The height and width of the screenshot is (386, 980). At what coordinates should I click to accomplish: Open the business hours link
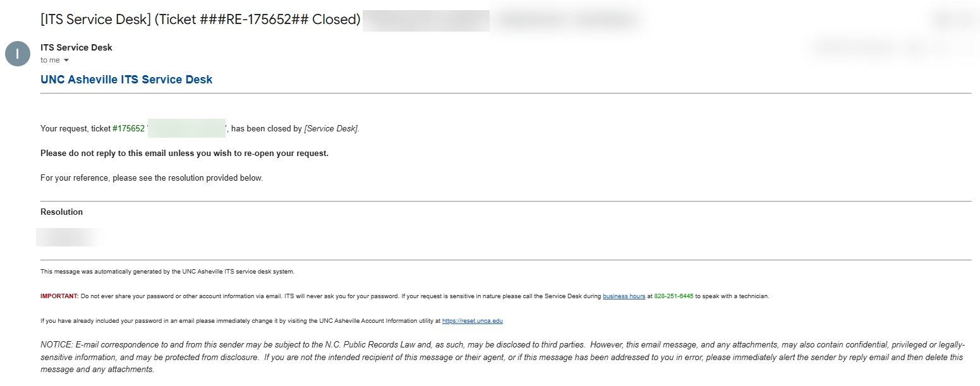[x=624, y=296]
